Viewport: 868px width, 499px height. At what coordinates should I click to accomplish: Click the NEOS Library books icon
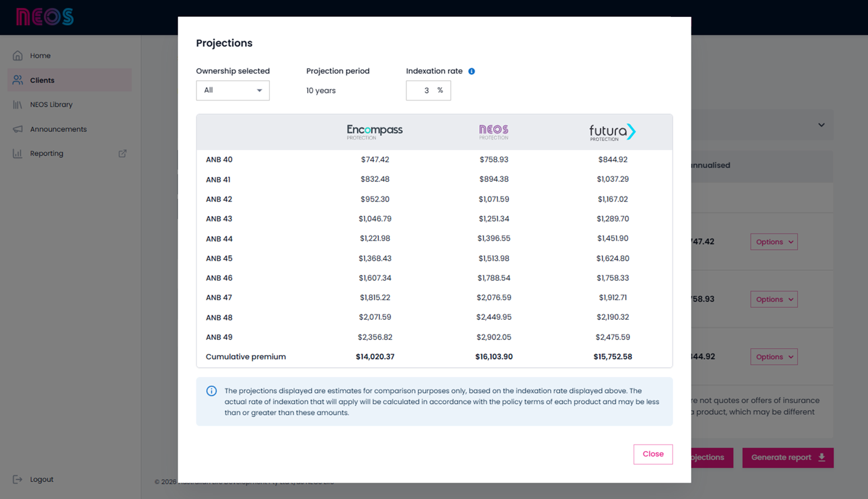pyautogui.click(x=18, y=105)
